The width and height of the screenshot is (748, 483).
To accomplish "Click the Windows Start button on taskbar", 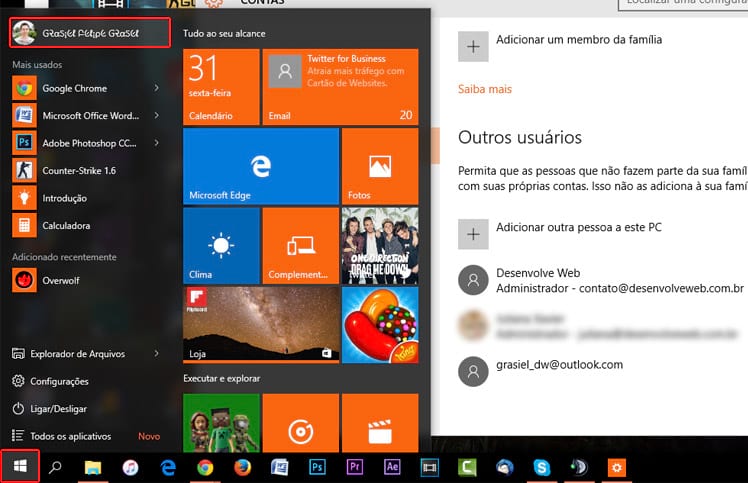I will [20, 466].
